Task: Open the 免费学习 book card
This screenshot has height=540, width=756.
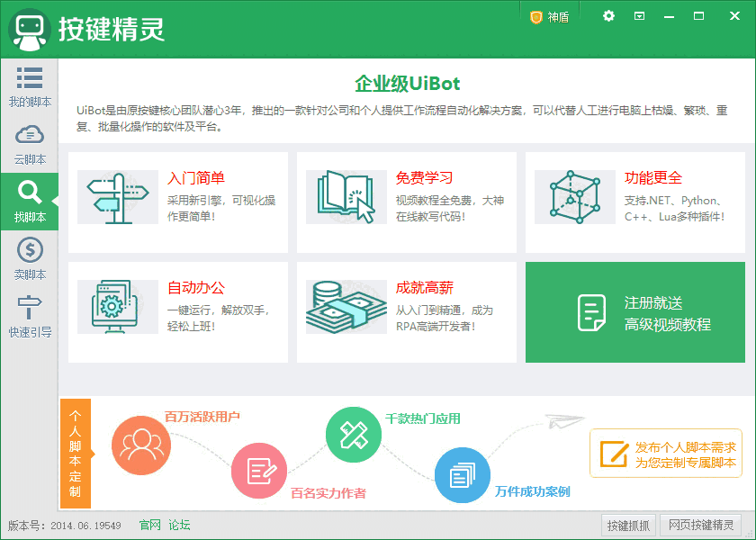Action: click(x=407, y=202)
